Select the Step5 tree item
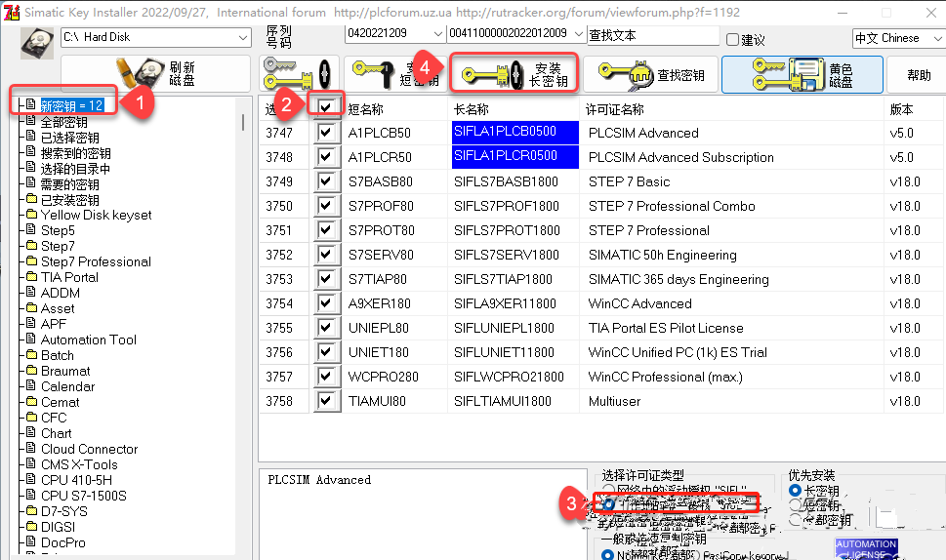The image size is (946, 560). pos(58,230)
